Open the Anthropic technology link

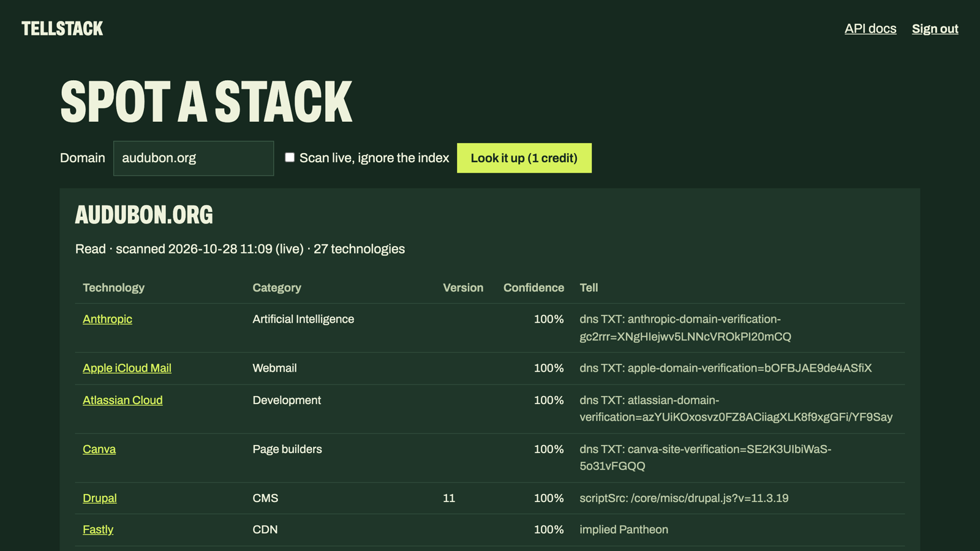107,319
